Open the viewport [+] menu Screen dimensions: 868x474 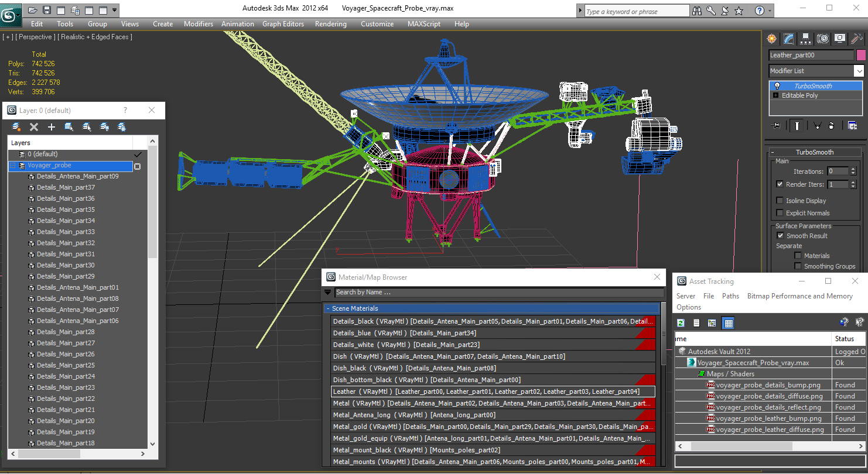(8, 37)
